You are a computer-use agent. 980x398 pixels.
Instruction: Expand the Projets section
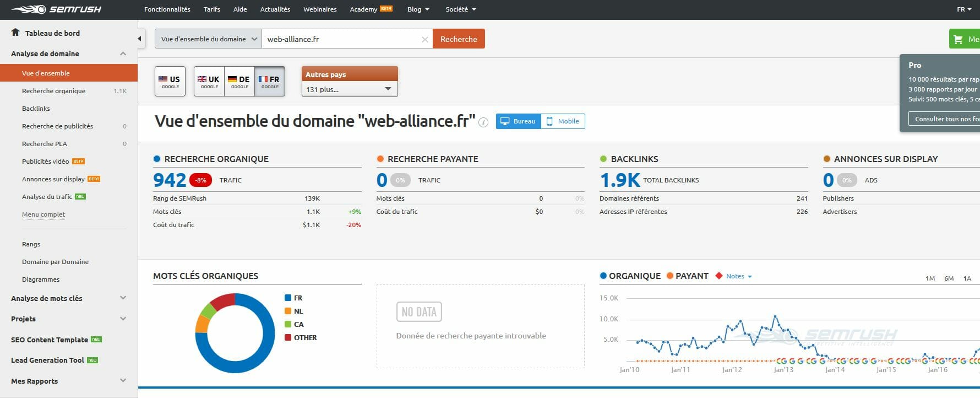[123, 319]
